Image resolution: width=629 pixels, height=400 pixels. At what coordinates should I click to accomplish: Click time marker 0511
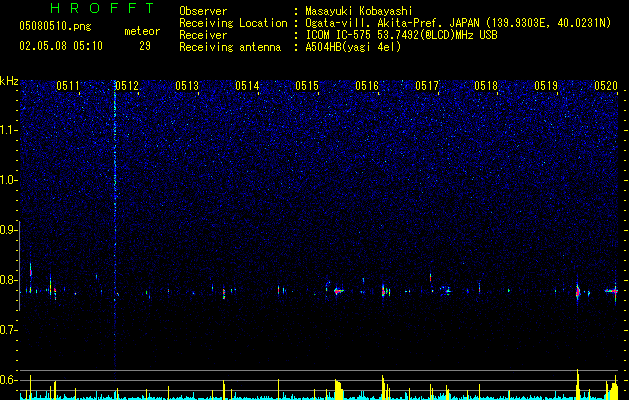pos(68,86)
